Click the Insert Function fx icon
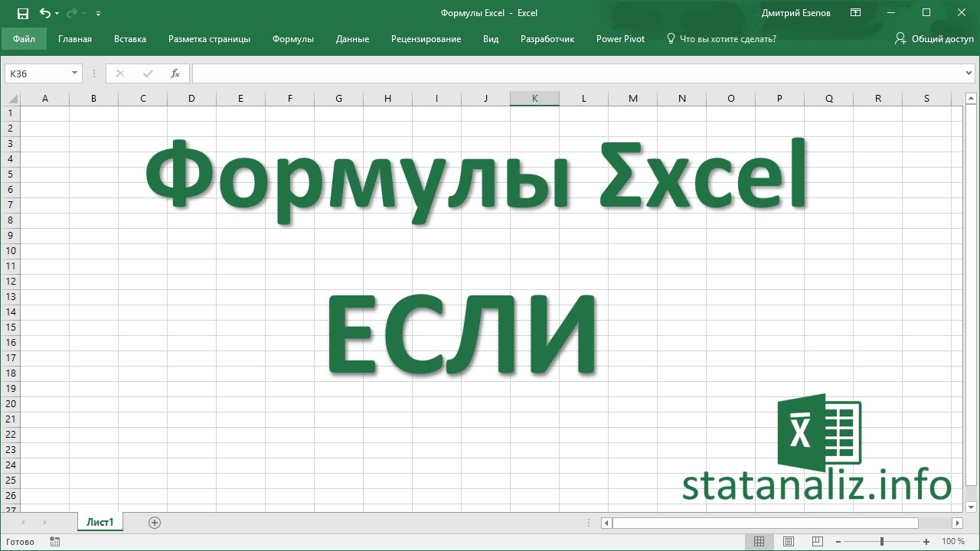980x551 pixels. (175, 73)
